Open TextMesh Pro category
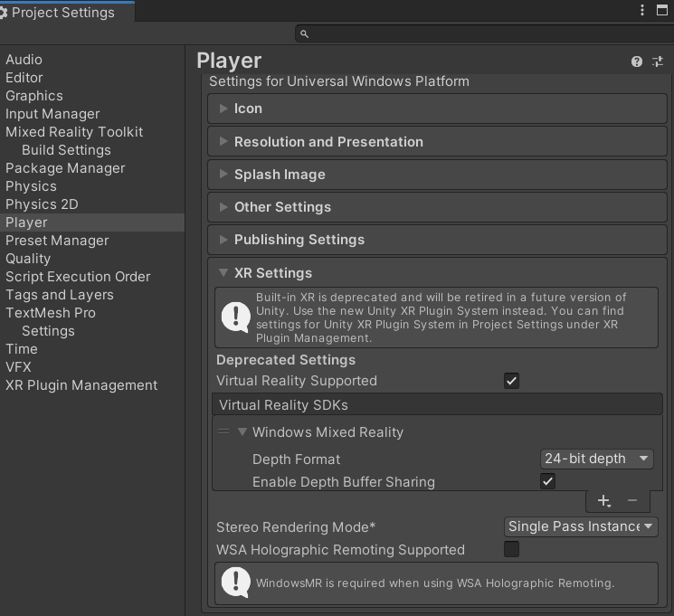Image resolution: width=674 pixels, height=616 pixels. pyautogui.click(x=51, y=312)
